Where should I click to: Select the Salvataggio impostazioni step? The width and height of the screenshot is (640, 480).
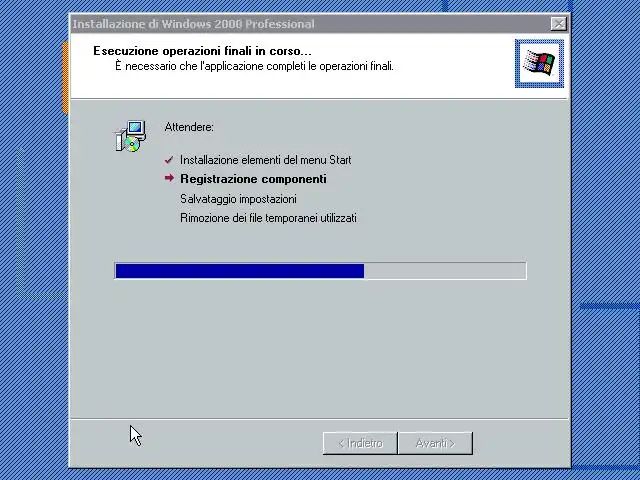tap(238, 199)
